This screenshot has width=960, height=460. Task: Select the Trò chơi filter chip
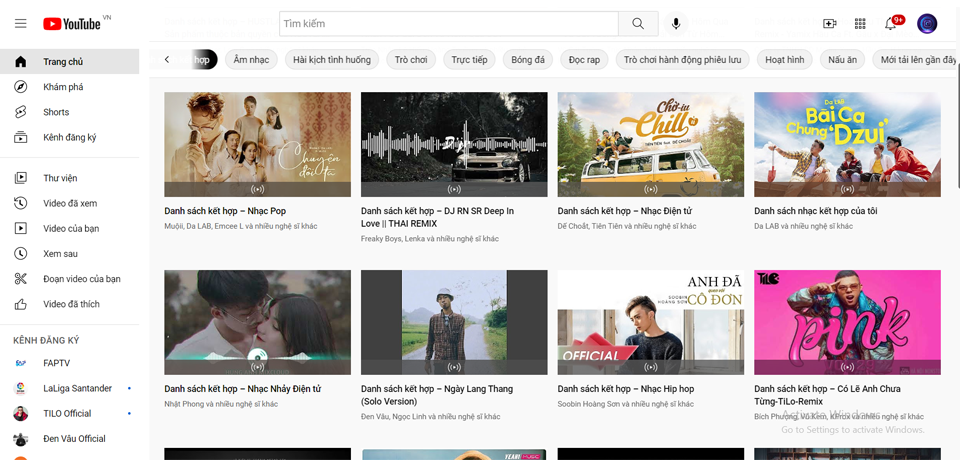click(x=411, y=59)
